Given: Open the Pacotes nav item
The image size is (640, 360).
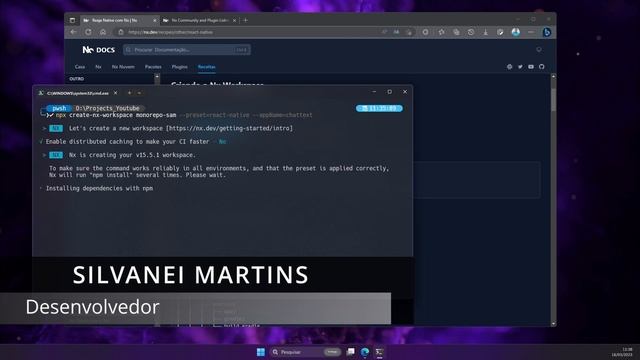Looking at the screenshot, I should point(153,67).
